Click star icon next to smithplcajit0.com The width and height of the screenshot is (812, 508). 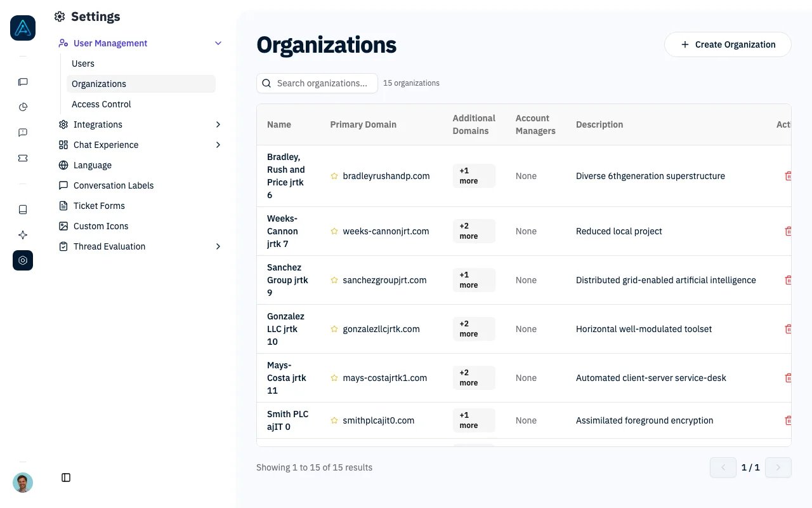[334, 420]
